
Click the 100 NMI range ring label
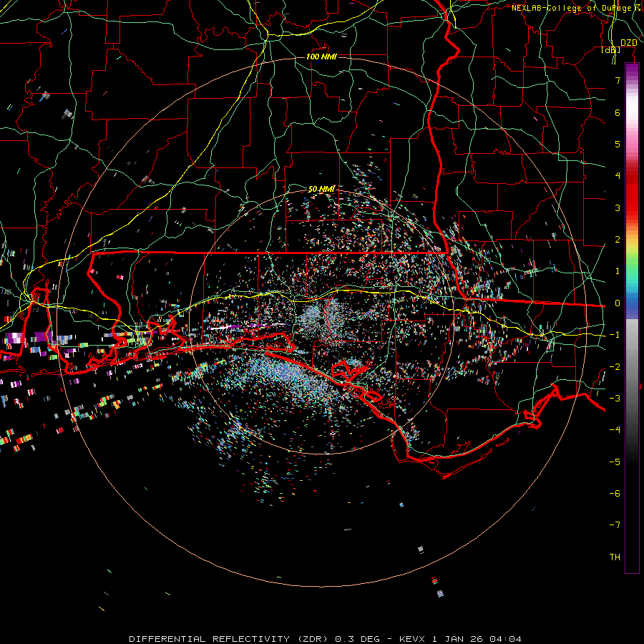pyautogui.click(x=321, y=57)
